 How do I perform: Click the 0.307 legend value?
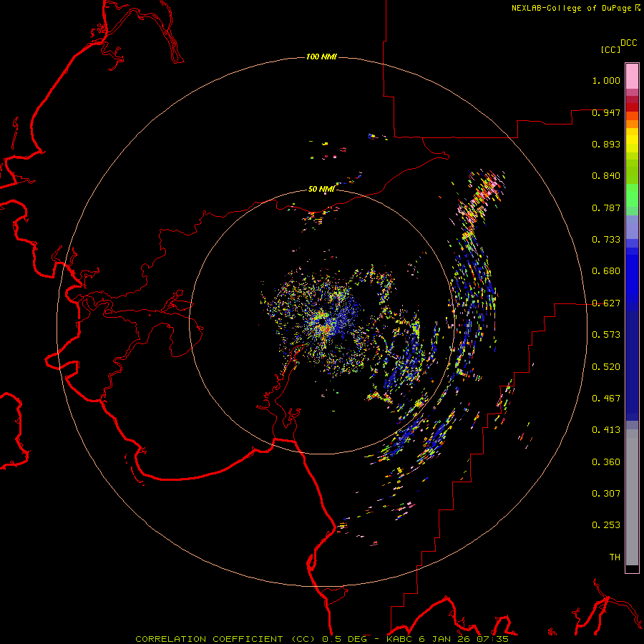pyautogui.click(x=606, y=494)
